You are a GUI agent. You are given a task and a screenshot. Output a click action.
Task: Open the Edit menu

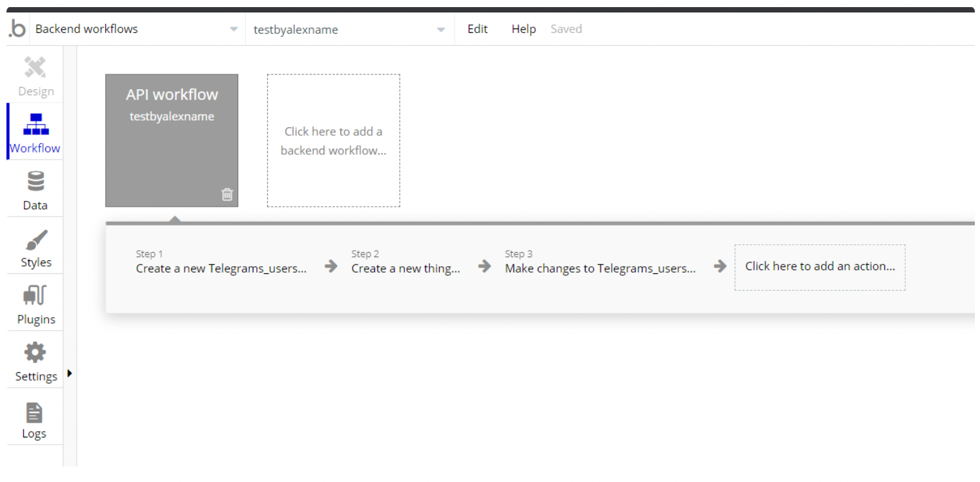tap(478, 29)
